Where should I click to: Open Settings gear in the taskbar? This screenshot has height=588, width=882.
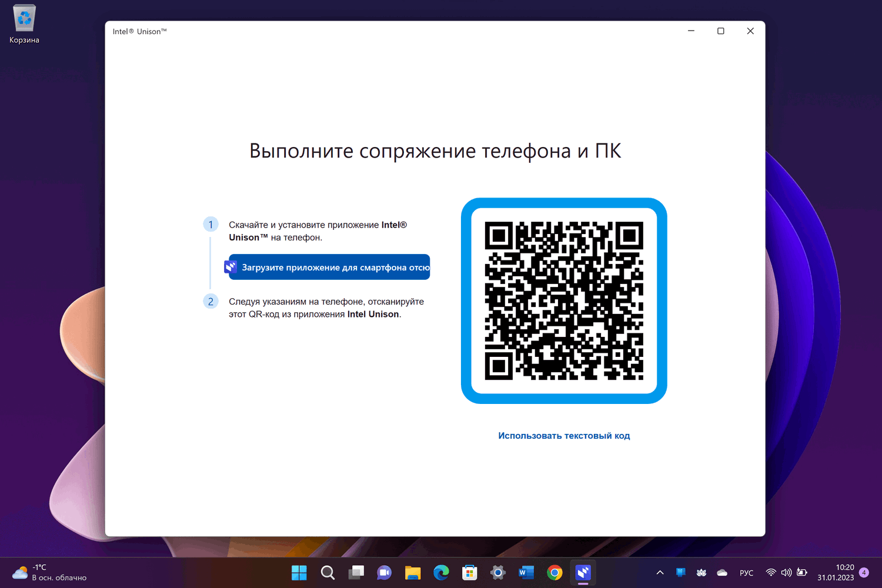pos(498,572)
